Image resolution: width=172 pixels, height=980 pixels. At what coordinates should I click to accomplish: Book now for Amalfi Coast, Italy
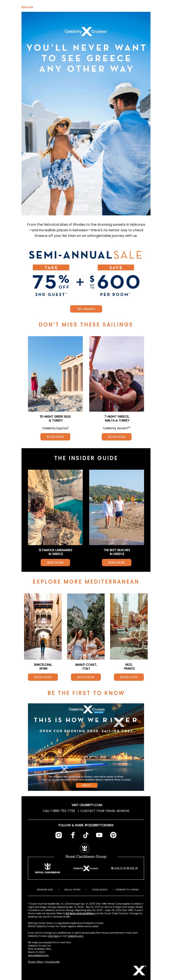[x=86, y=677]
